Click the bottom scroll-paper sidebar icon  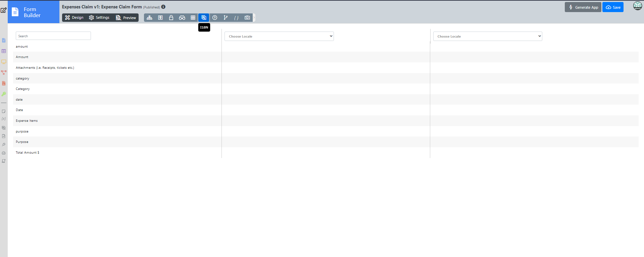pos(4,161)
